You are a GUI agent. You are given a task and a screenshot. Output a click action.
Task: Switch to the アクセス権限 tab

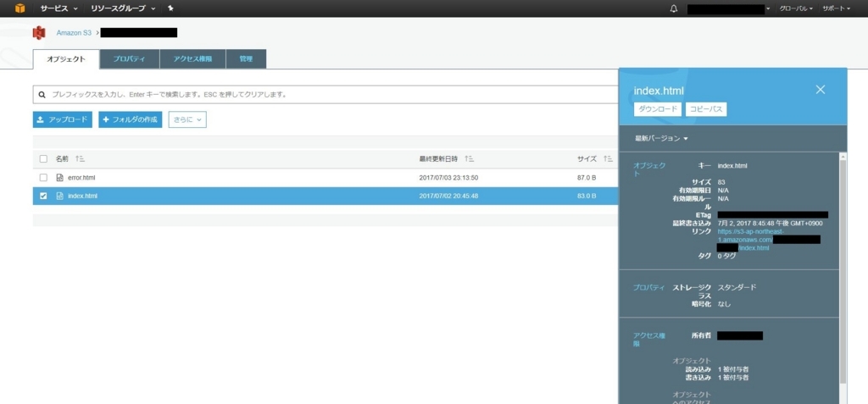point(192,59)
